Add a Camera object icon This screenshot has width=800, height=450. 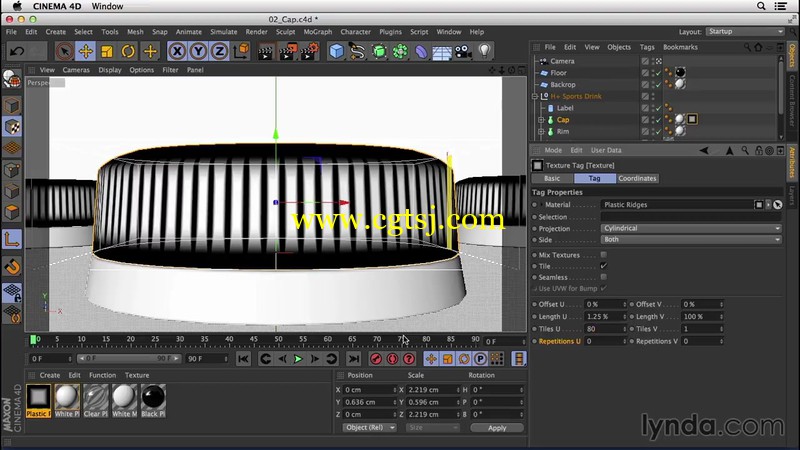pos(463,52)
